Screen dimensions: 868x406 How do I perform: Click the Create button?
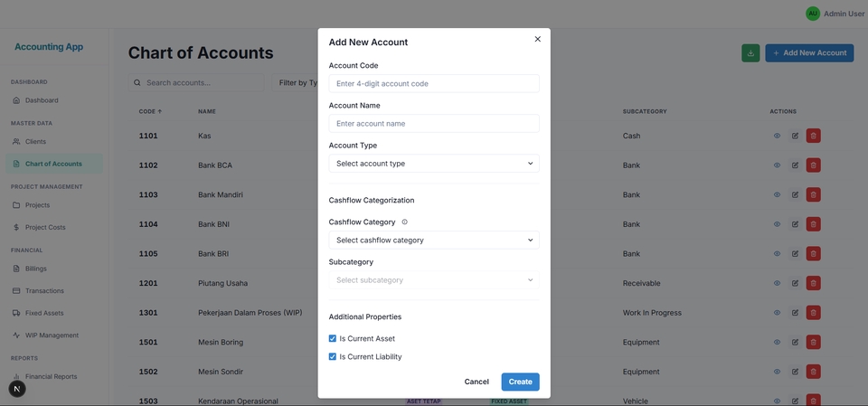point(521,382)
